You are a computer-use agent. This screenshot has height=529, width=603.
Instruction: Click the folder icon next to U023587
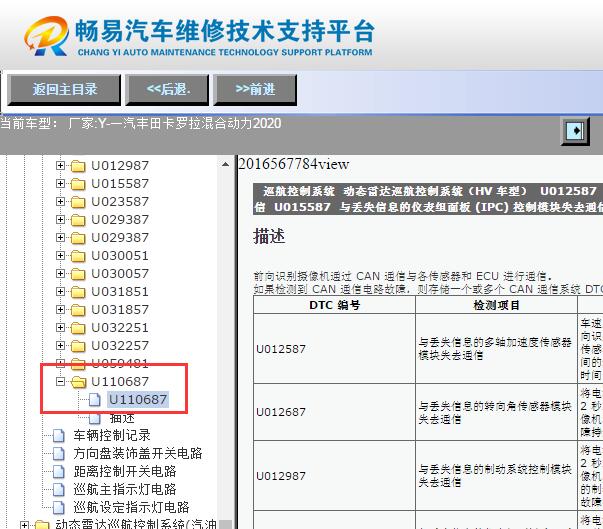pos(78,202)
